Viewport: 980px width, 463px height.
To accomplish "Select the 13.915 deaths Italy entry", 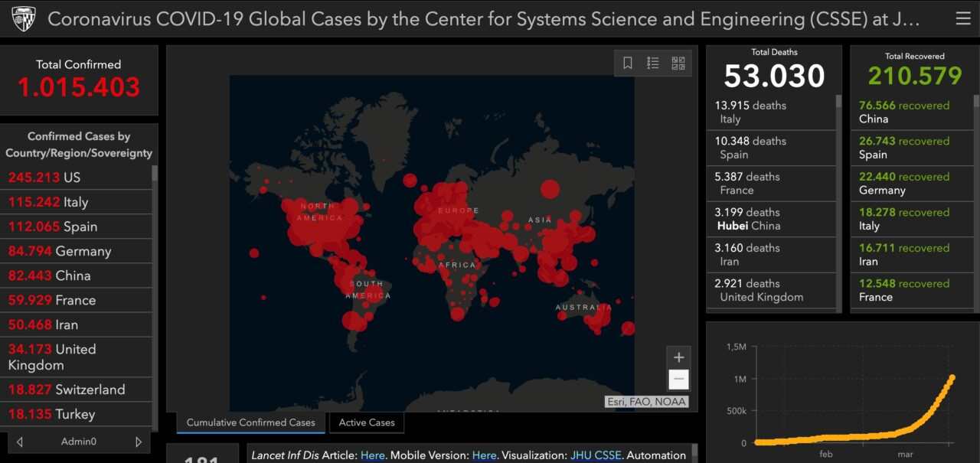I will click(x=771, y=112).
